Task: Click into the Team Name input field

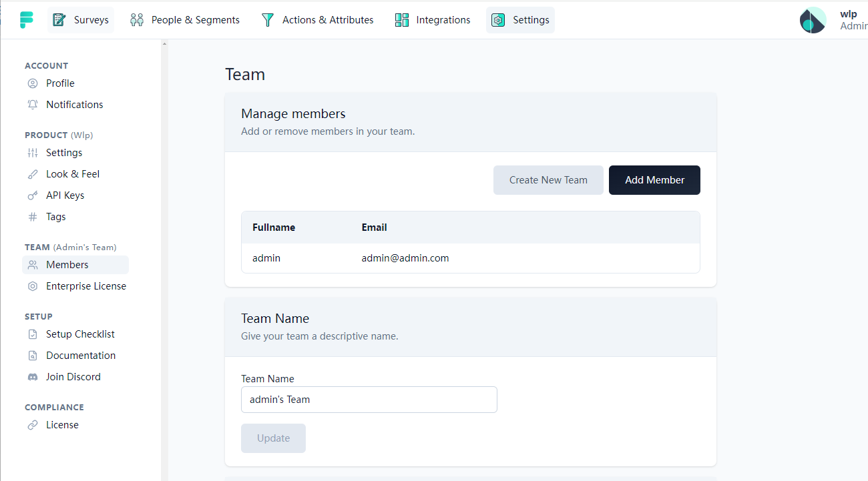Action: (x=369, y=400)
